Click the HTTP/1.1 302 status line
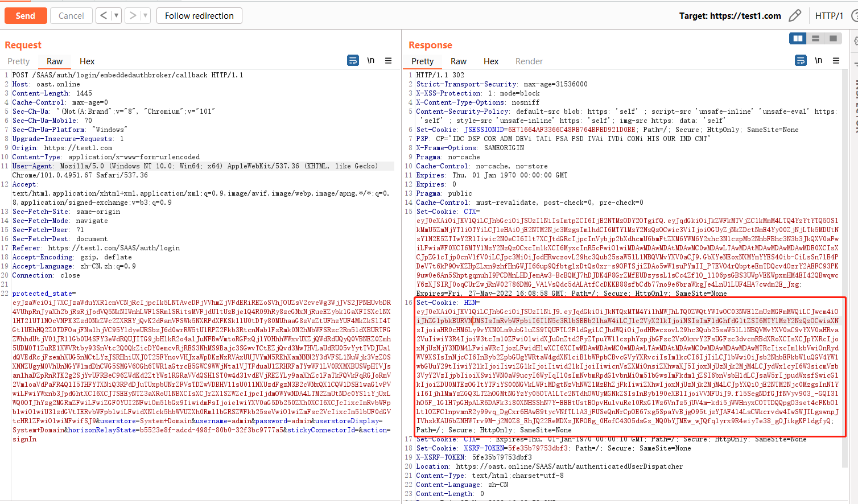Screen dimensions: 858x504 pos(440,75)
